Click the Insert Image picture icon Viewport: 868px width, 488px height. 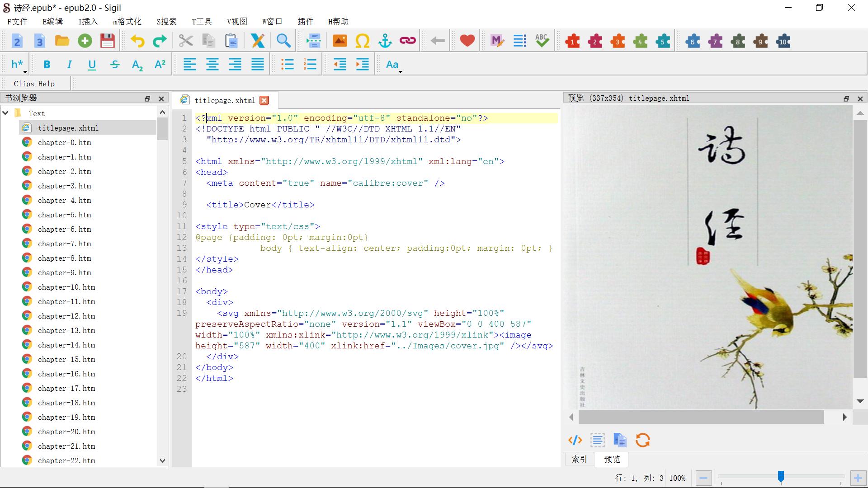(340, 41)
